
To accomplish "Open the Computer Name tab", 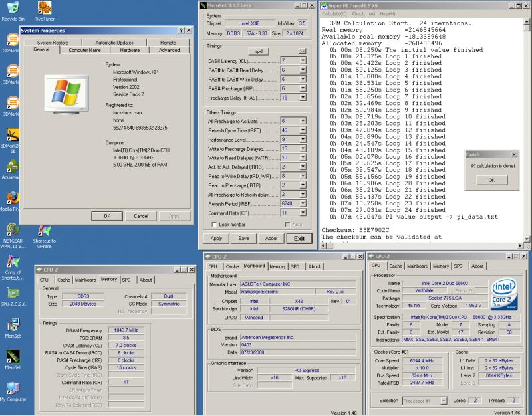I will (x=84, y=51).
